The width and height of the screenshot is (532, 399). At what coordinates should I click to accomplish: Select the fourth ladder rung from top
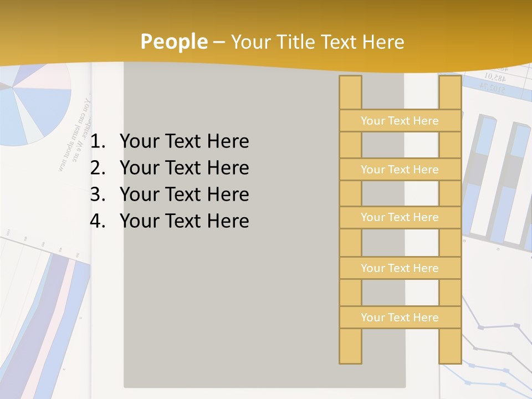click(x=400, y=268)
